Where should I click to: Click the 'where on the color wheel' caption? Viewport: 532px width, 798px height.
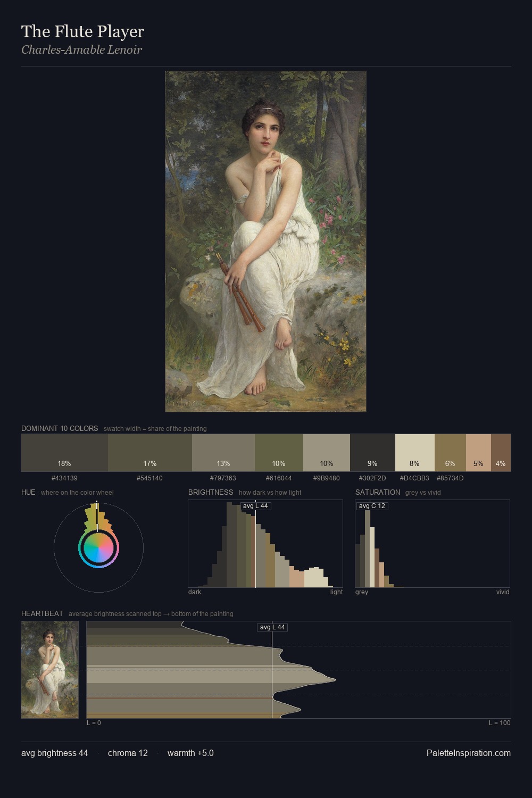(77, 493)
